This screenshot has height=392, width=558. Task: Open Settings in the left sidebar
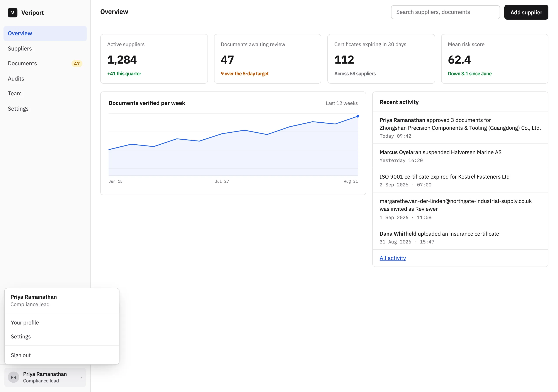pyautogui.click(x=45, y=109)
